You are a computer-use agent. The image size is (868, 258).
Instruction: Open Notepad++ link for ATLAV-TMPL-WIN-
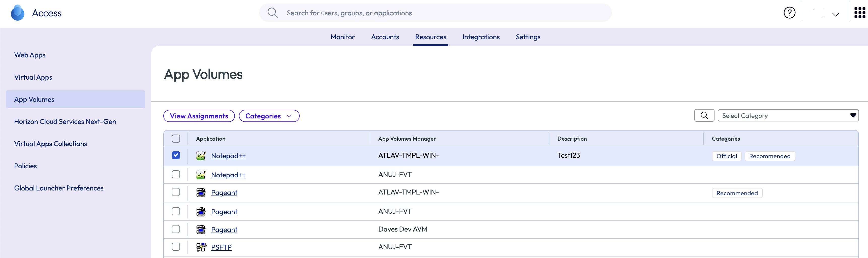(x=228, y=156)
